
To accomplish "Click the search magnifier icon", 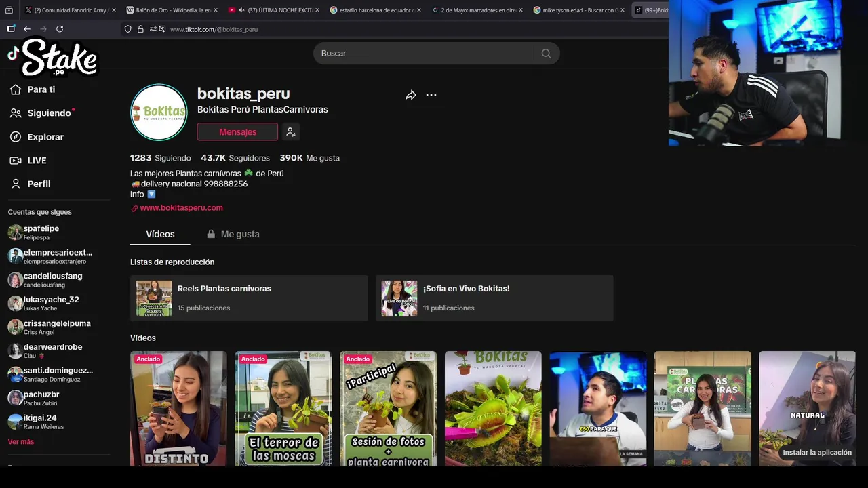I will [546, 54].
